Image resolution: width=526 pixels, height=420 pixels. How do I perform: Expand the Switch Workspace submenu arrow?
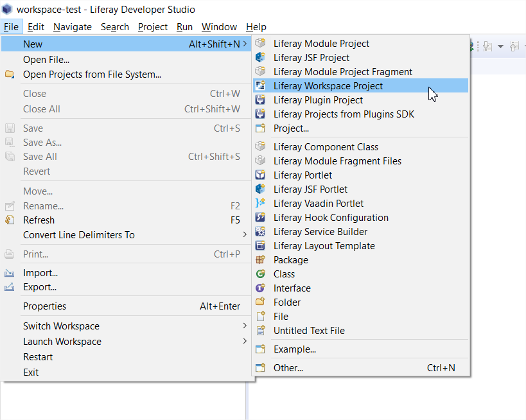click(x=245, y=326)
